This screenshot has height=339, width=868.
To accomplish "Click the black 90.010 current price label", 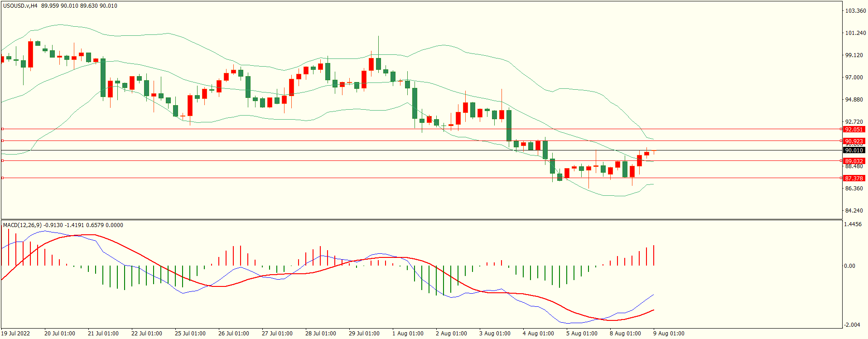I will [854, 150].
